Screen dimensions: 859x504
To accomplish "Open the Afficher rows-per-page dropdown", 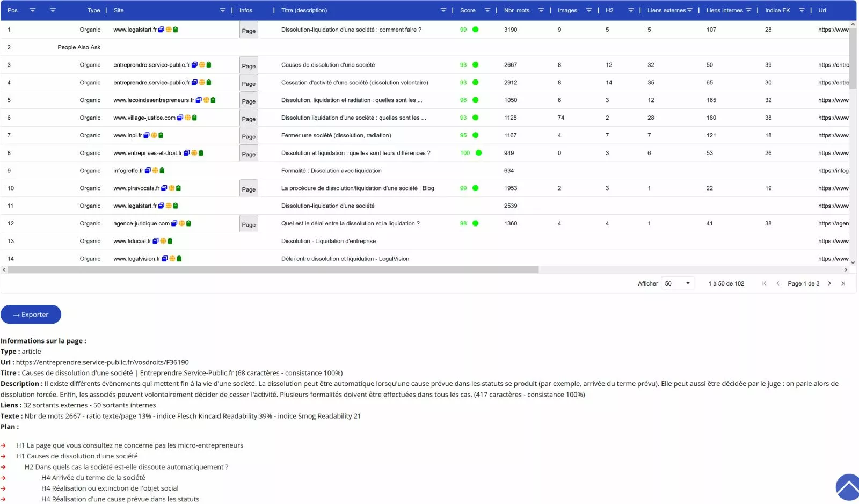I will click(x=678, y=283).
